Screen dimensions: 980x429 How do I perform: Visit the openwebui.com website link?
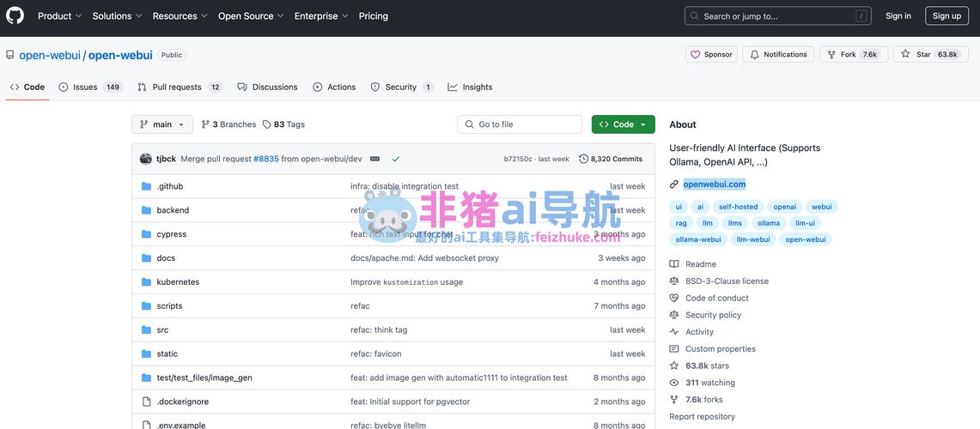(714, 184)
